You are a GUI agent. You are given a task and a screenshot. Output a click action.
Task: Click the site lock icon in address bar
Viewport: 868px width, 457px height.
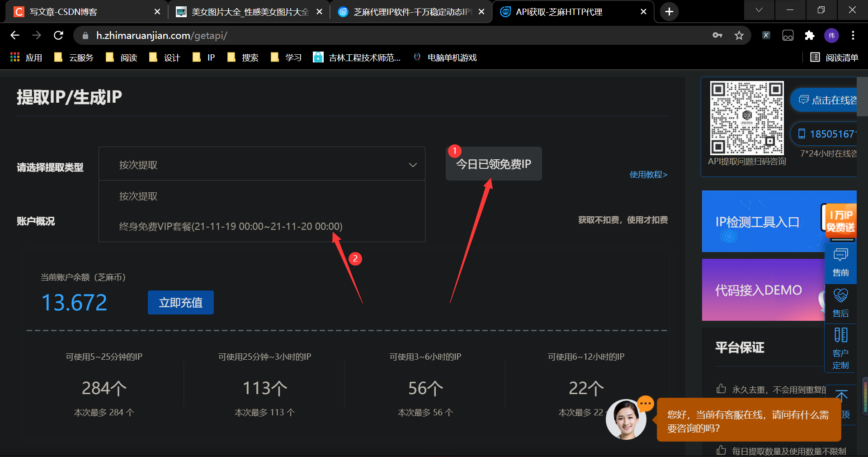(x=85, y=35)
